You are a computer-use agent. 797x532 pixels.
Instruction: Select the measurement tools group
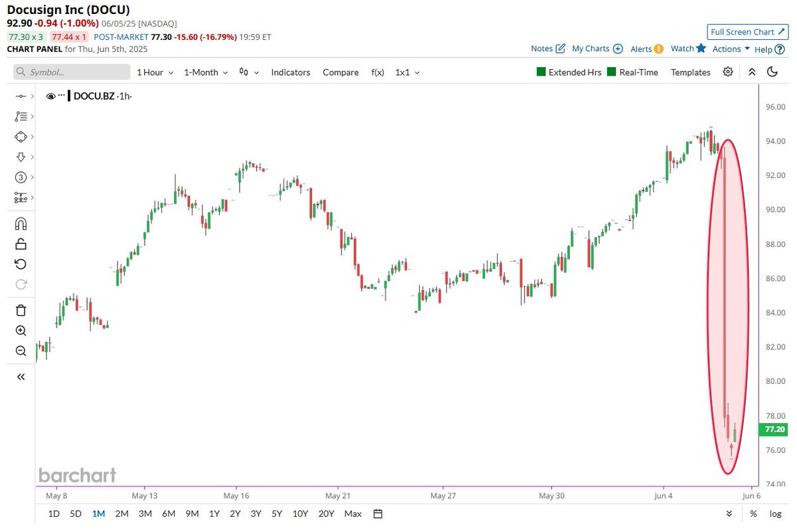pyautogui.click(x=20, y=198)
